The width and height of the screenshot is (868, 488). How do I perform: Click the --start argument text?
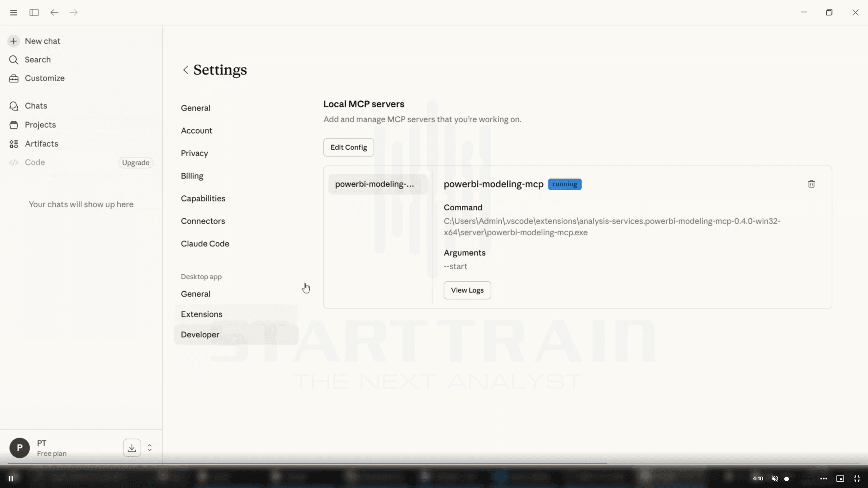tap(455, 266)
